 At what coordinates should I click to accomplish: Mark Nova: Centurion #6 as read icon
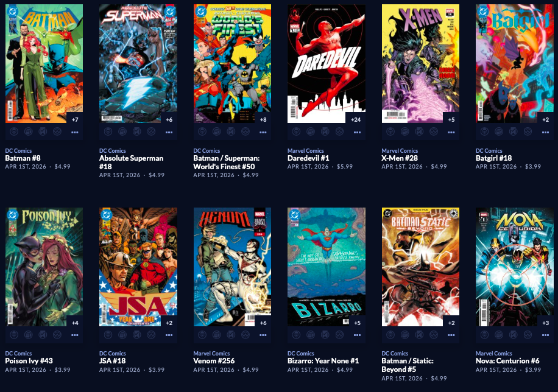click(x=513, y=335)
